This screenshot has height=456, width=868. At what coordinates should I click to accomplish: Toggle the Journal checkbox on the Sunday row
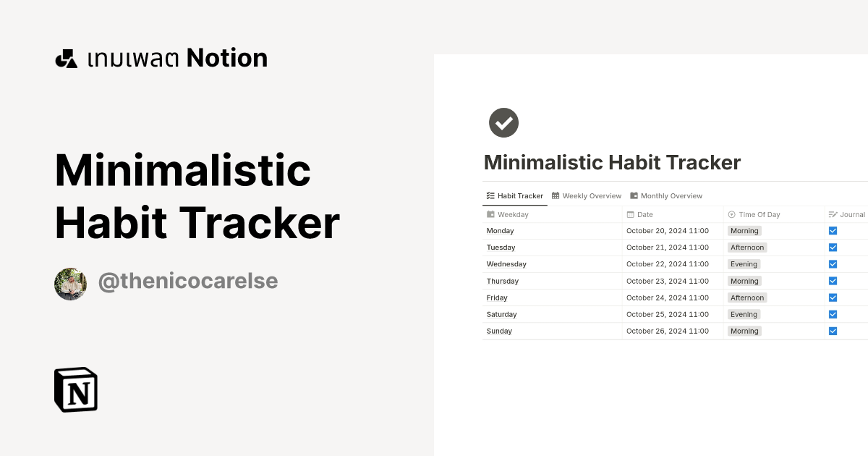[833, 331]
